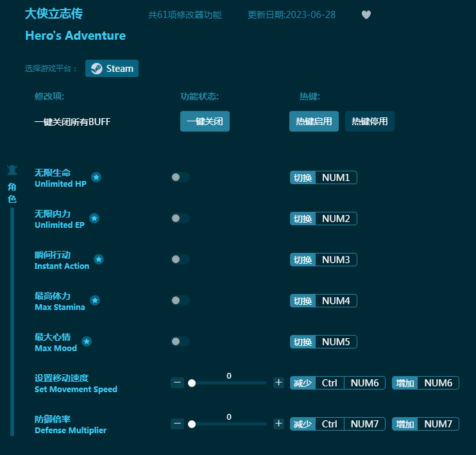Click the 热键启用 button
476x455 pixels.
[x=314, y=121]
